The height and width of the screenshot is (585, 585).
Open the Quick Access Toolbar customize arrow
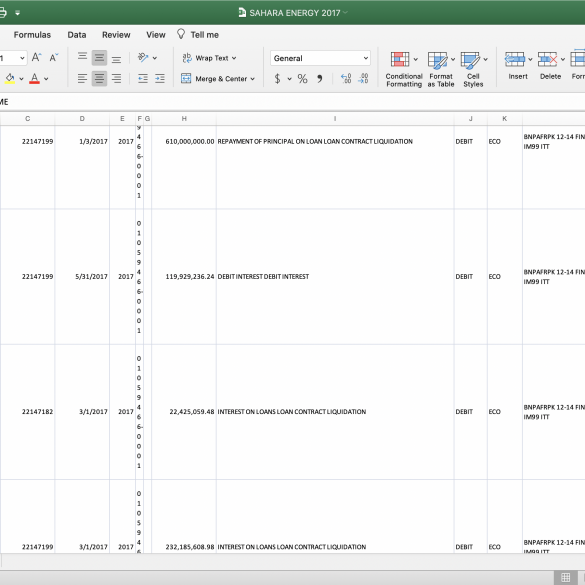point(18,13)
